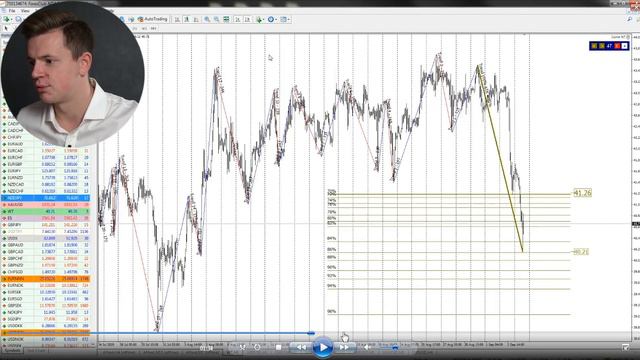Select the GBPCHF row in Market Watch
Viewport: 640px width, 360px height.
(x=46, y=258)
